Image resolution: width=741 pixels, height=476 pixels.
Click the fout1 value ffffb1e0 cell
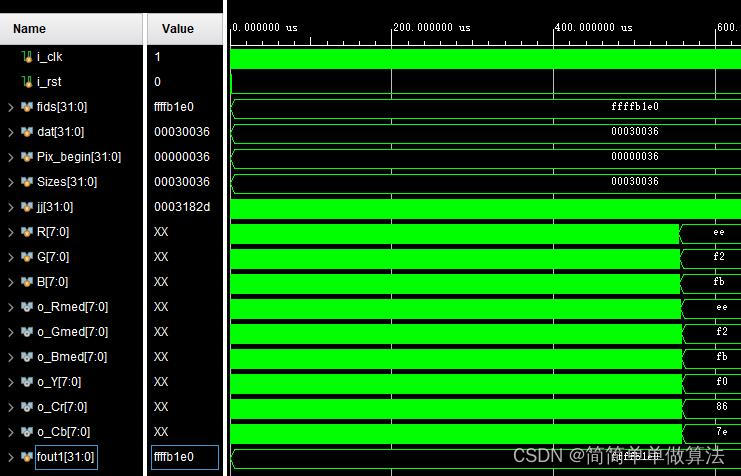(185, 458)
